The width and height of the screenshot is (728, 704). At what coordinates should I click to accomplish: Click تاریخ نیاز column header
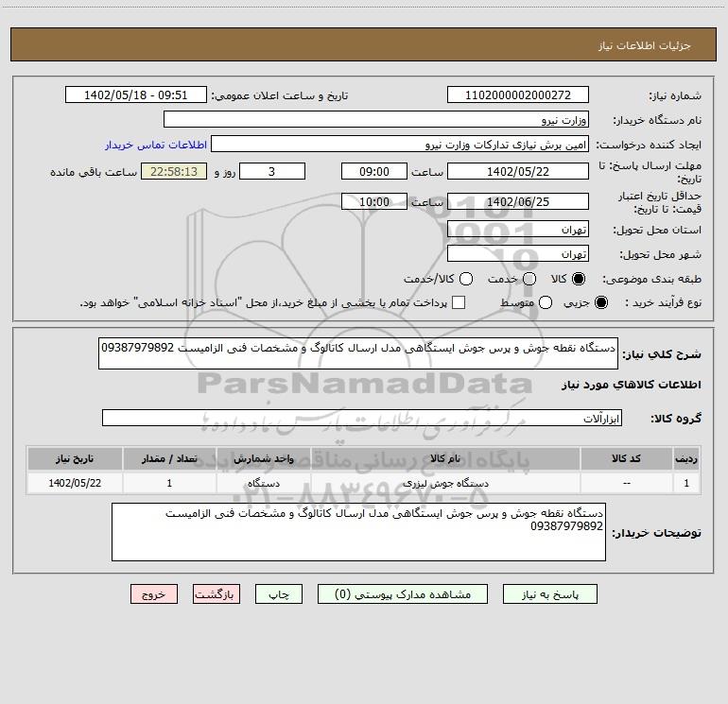(75, 458)
